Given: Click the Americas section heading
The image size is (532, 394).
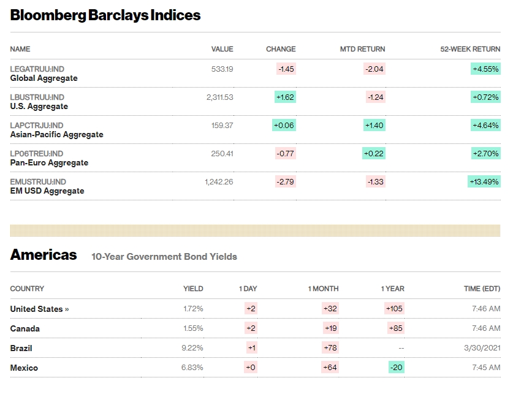Looking at the screenshot, I should pos(44,255).
